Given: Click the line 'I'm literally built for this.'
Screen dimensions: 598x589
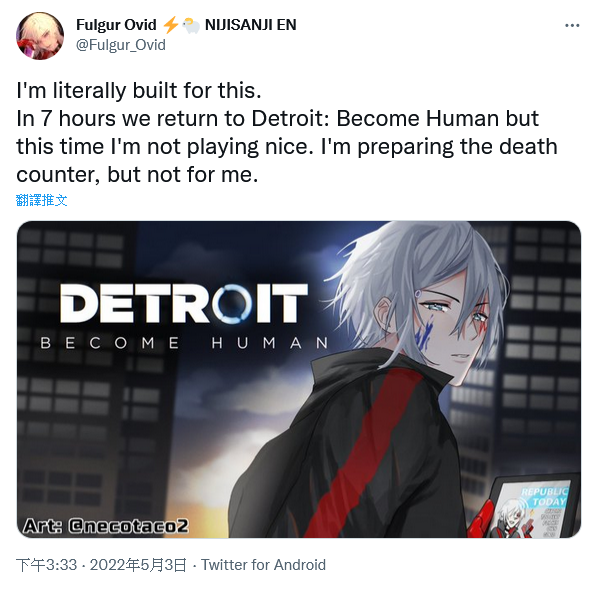Looking at the screenshot, I should (139, 91).
